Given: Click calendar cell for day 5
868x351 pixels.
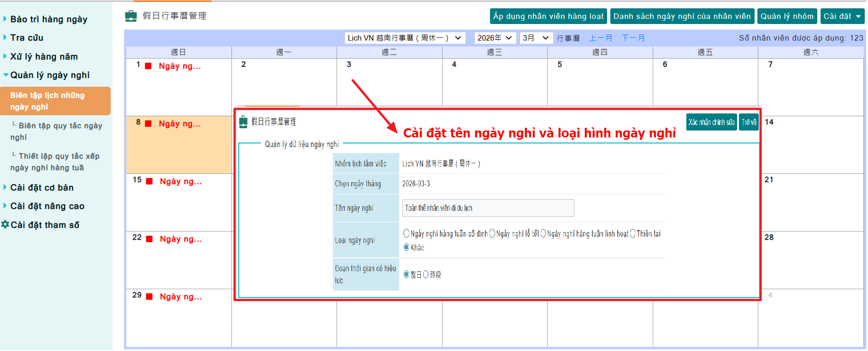Looking at the screenshot, I should [x=600, y=82].
